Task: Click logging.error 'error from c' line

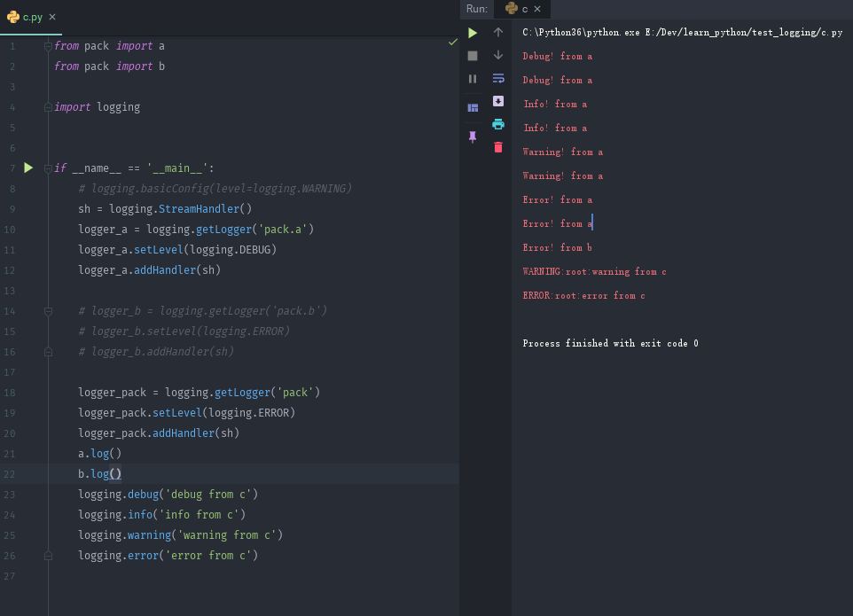Action: [x=168, y=556]
